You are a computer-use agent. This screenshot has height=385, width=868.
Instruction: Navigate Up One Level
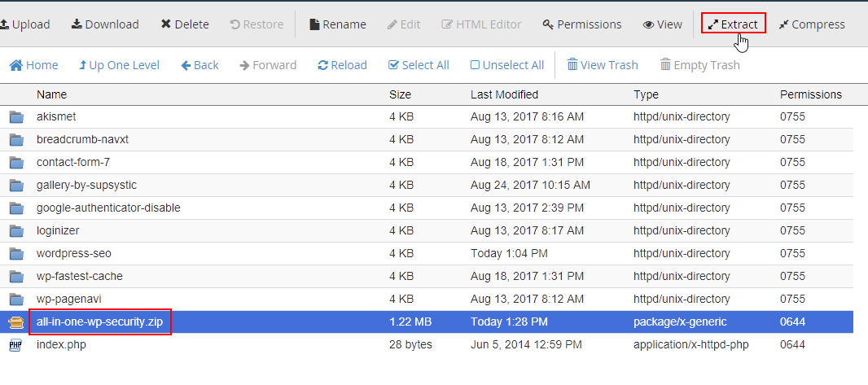(x=119, y=65)
